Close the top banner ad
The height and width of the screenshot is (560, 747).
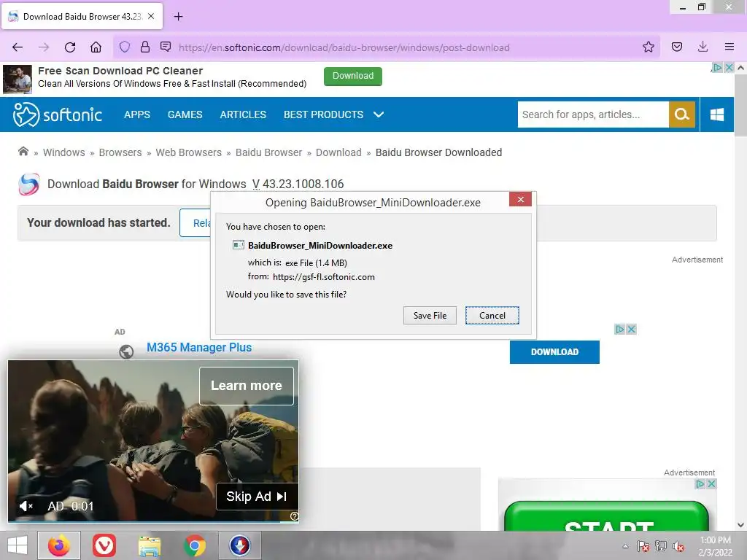click(x=729, y=67)
